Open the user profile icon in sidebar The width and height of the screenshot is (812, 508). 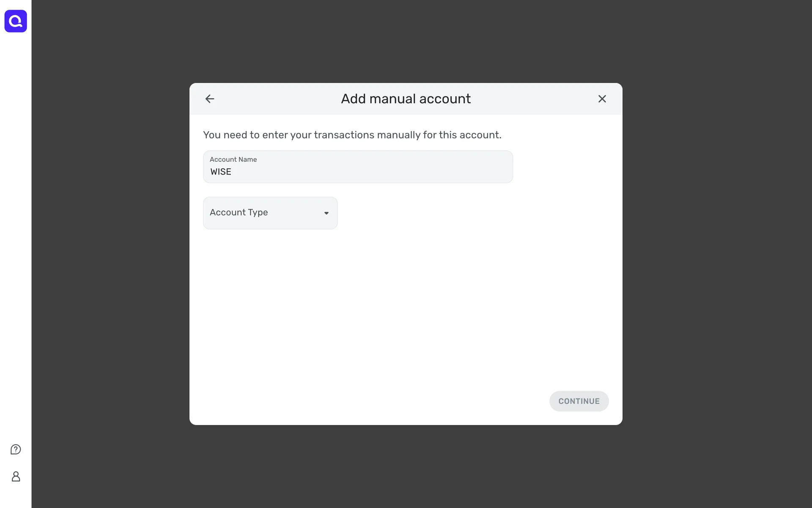coord(16,476)
